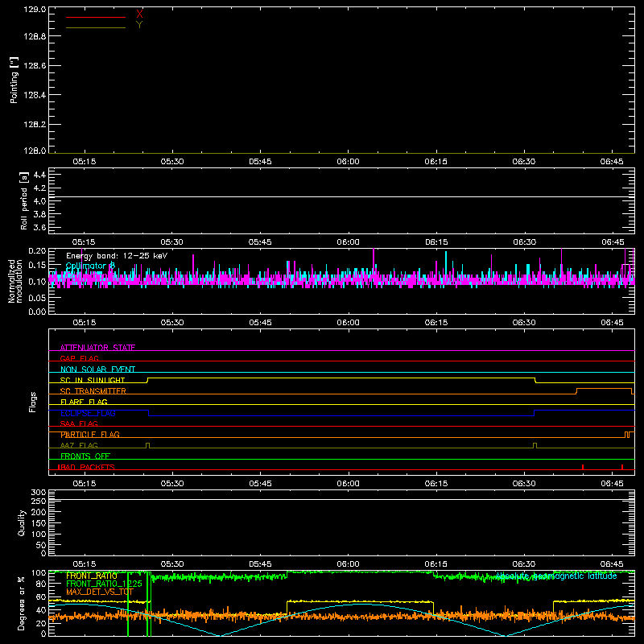The image size is (644, 644).
Task: Click the FRONTS_OFF flag label
Action: (85, 456)
